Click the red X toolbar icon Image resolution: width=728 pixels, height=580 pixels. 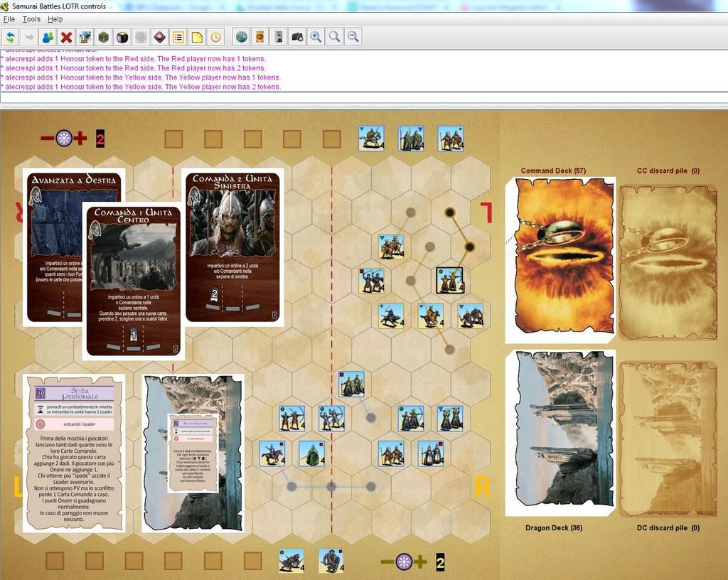66,37
